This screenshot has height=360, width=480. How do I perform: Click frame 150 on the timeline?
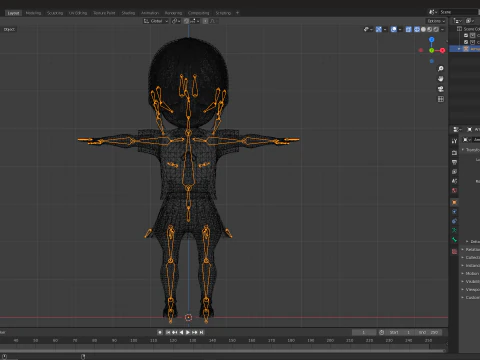click(x=232, y=340)
